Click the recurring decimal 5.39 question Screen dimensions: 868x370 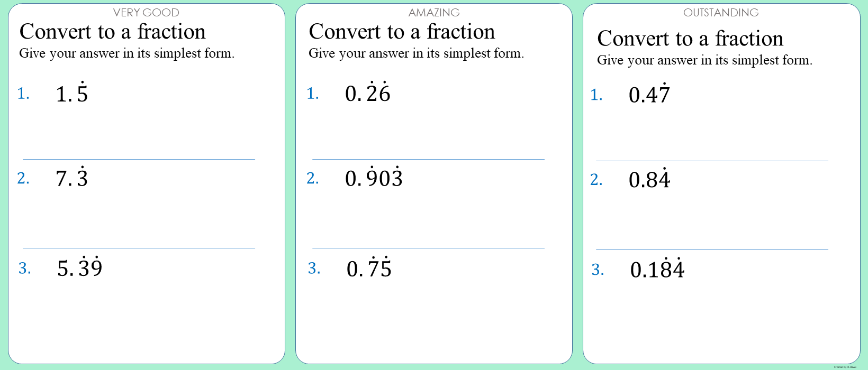[x=79, y=268]
